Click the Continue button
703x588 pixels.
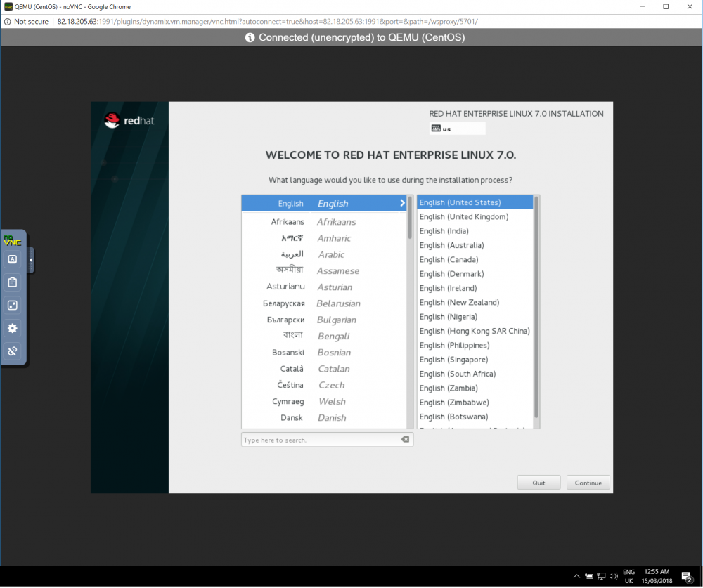coord(588,483)
